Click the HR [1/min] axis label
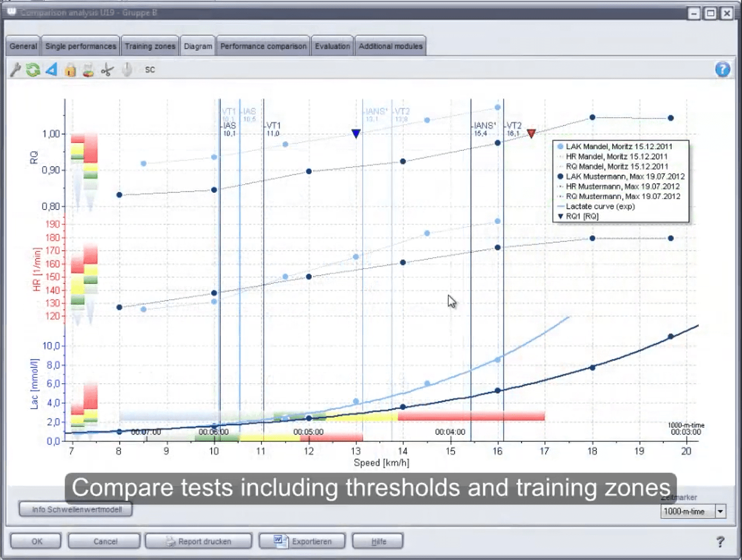 click(x=36, y=269)
